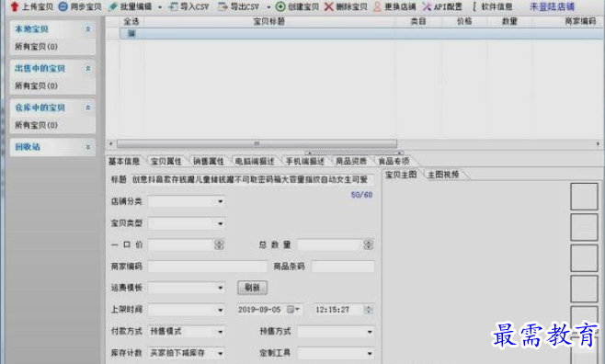Image resolution: width=605 pixels, height=364 pixels.
Task: Switch to the 主图视频 tab
Action: point(444,175)
